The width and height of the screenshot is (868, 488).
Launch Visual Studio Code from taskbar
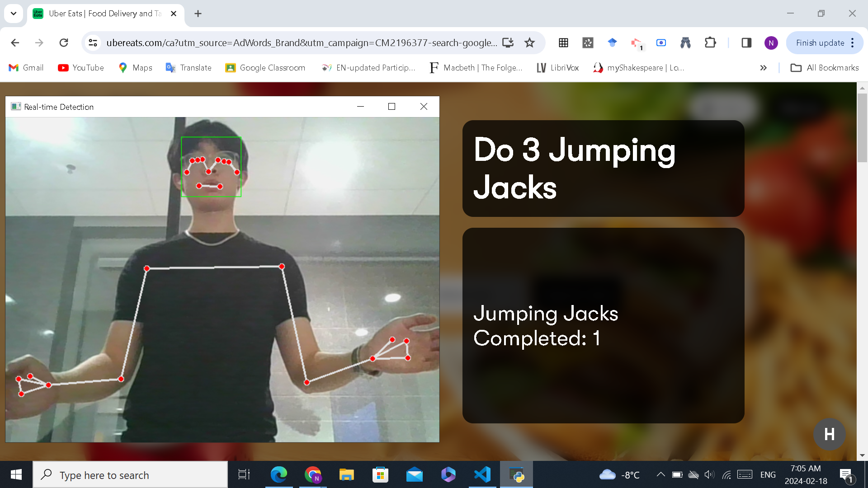click(x=482, y=474)
